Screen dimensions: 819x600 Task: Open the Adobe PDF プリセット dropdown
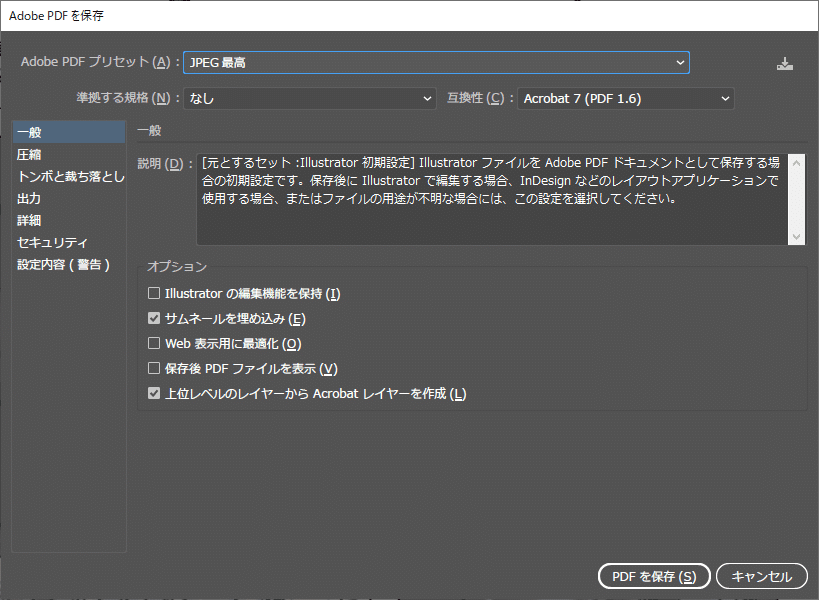pyautogui.click(x=436, y=63)
